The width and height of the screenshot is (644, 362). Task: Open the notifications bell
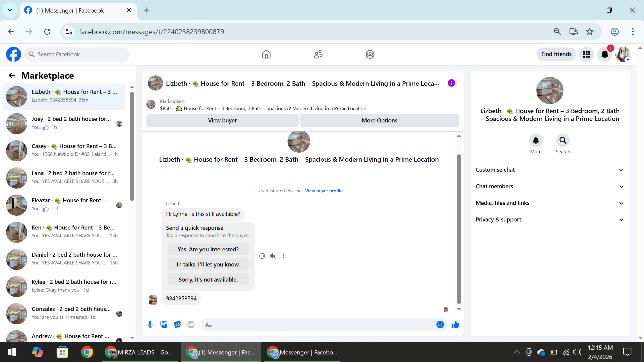(x=605, y=54)
